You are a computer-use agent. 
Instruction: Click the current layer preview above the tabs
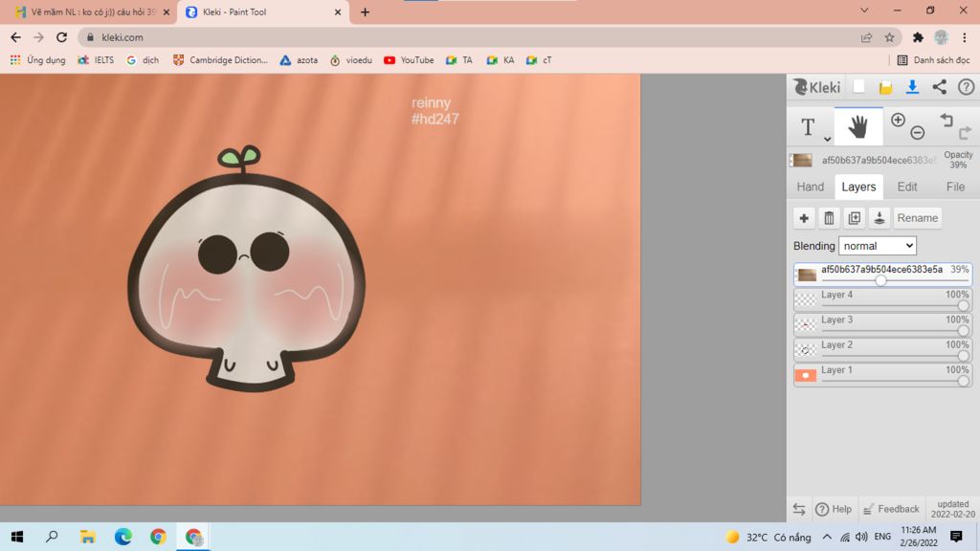click(801, 160)
